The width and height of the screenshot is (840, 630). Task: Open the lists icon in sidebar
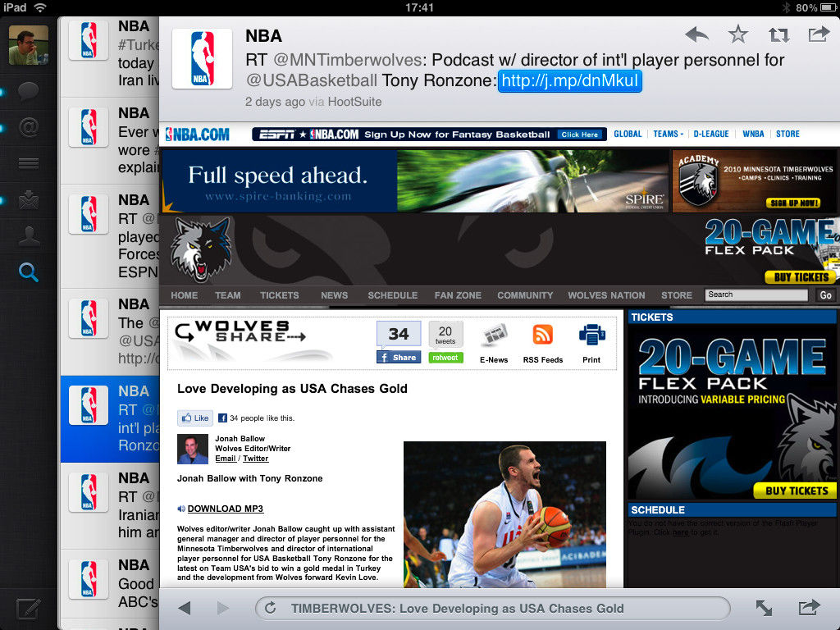point(29,163)
